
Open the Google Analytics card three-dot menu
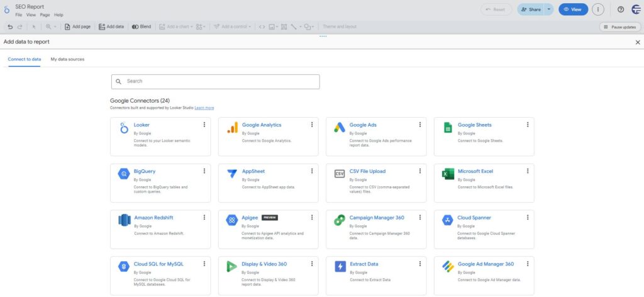(312, 125)
